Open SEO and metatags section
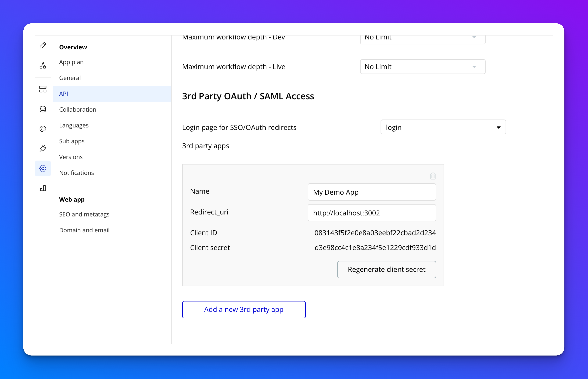Image resolution: width=588 pixels, height=379 pixels. tap(84, 214)
